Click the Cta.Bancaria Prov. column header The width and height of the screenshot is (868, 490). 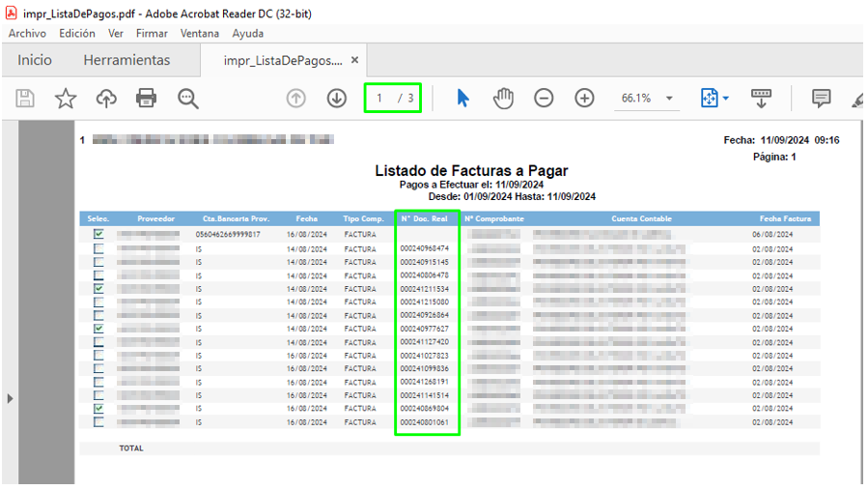(x=236, y=218)
